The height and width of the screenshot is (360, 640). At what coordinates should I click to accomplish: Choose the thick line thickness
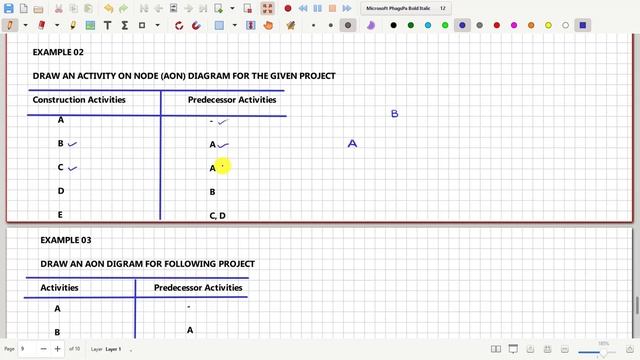click(x=348, y=25)
